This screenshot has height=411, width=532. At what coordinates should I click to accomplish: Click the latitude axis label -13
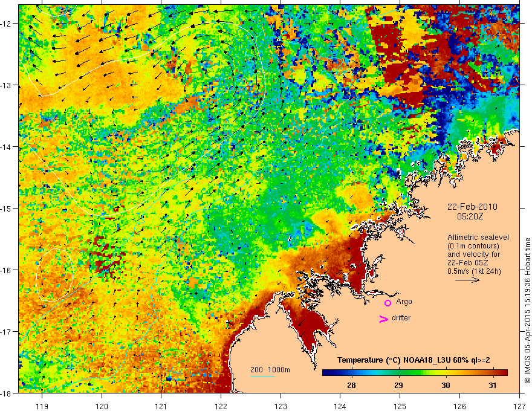click(x=7, y=85)
